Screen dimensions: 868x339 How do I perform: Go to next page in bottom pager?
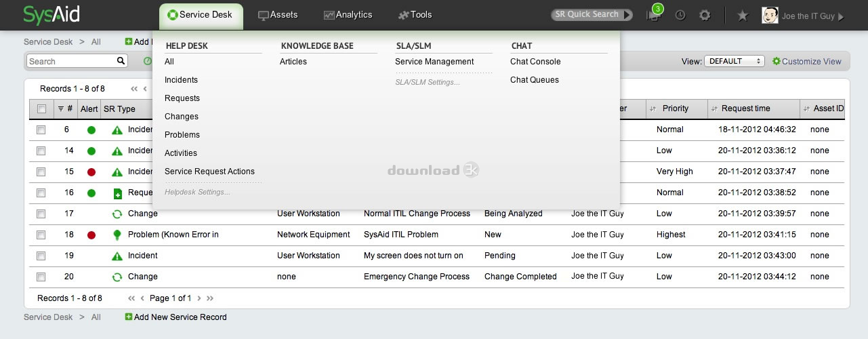[x=199, y=298]
